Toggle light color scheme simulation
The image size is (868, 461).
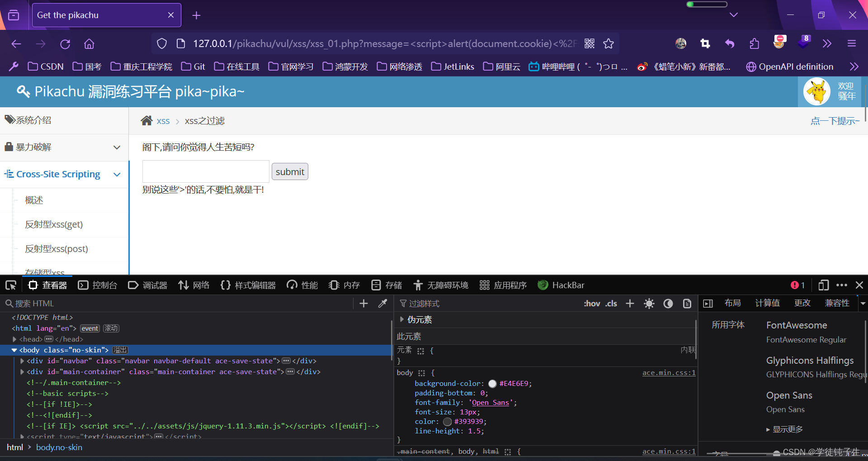(x=649, y=304)
